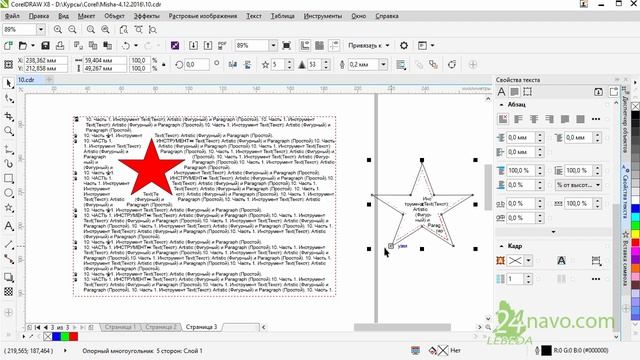Click the number of columns field

point(516,279)
